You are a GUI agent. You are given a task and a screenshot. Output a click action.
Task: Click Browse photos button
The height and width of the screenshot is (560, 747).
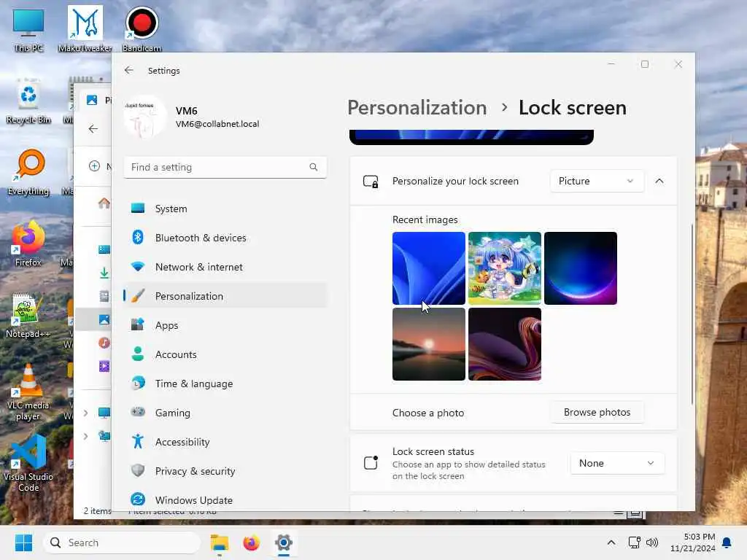click(597, 413)
